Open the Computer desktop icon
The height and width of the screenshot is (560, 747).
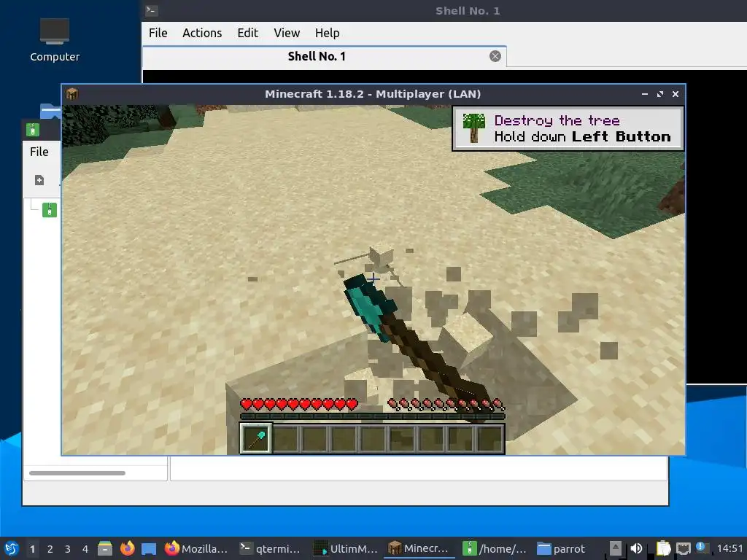coord(54,41)
